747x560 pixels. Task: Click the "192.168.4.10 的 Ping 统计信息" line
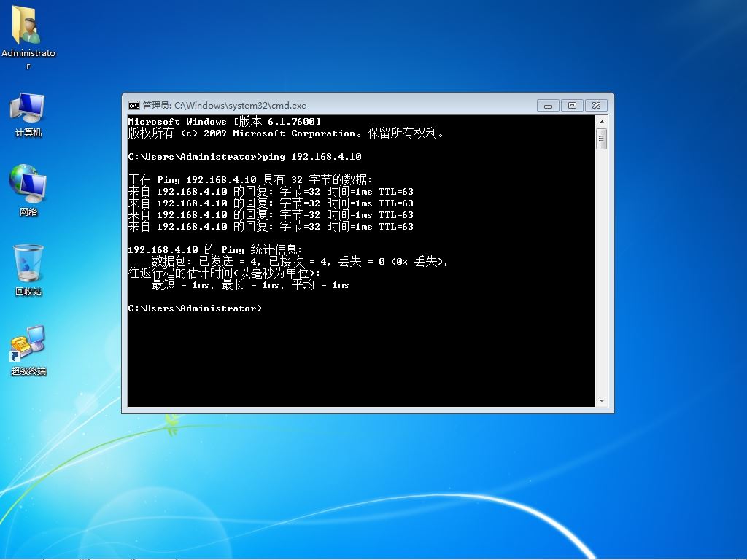click(x=215, y=249)
